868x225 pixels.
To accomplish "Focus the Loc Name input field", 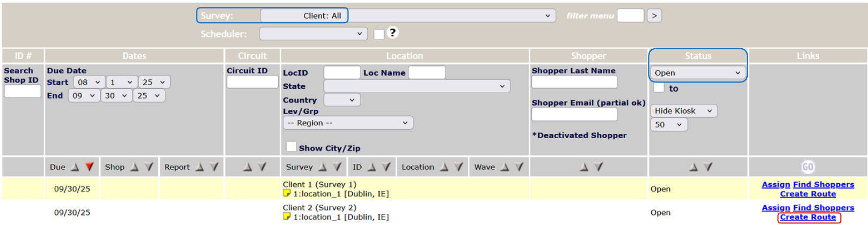I will [x=427, y=72].
